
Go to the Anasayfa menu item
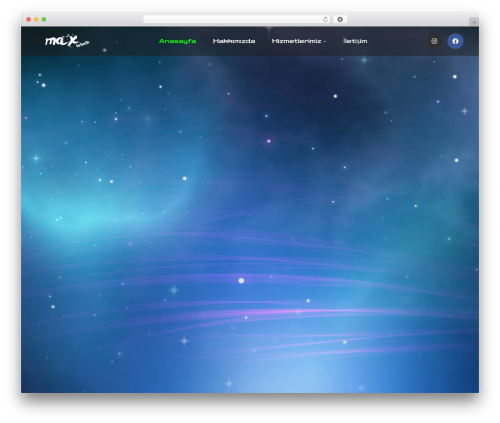point(177,41)
